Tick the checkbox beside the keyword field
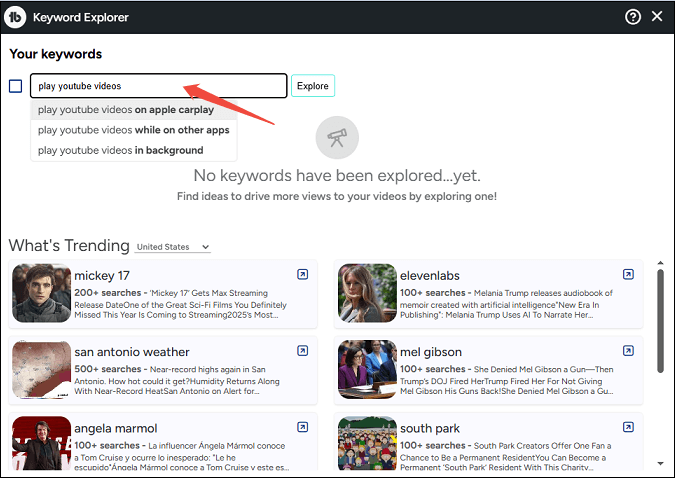This screenshot has width=675, height=478. 15,86
